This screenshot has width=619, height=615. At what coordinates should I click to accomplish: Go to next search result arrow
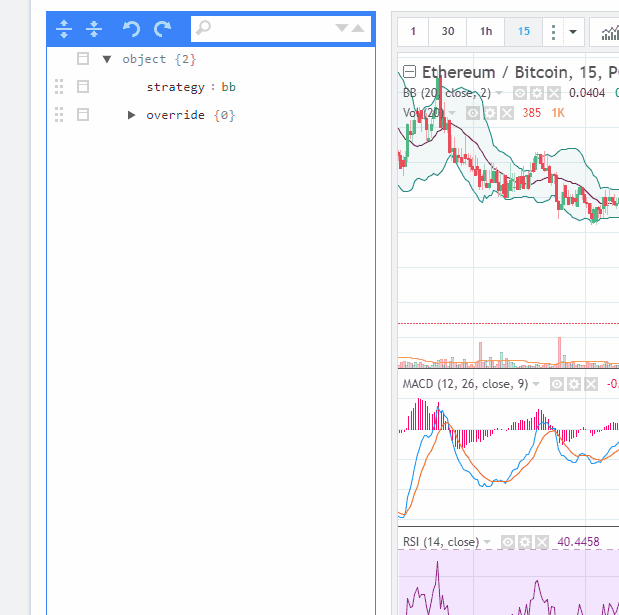[343, 29]
